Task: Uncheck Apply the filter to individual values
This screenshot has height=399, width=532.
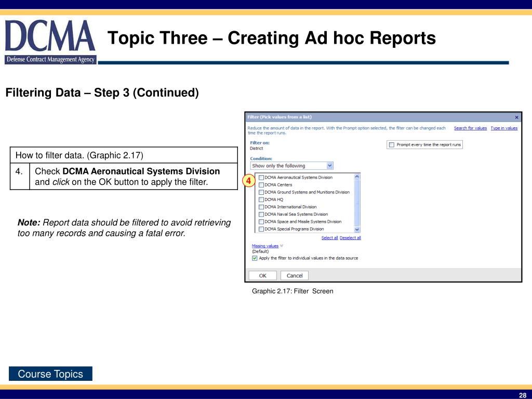Action: pos(255,258)
